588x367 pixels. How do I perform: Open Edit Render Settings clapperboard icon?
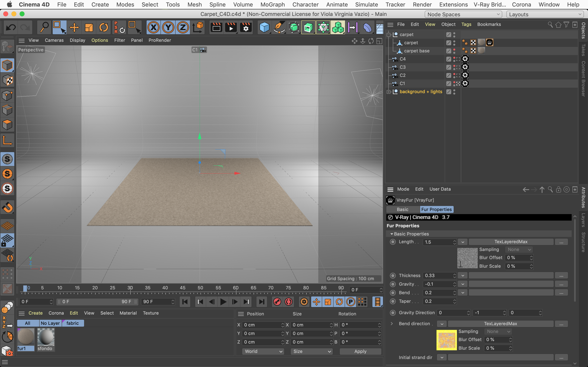click(246, 28)
